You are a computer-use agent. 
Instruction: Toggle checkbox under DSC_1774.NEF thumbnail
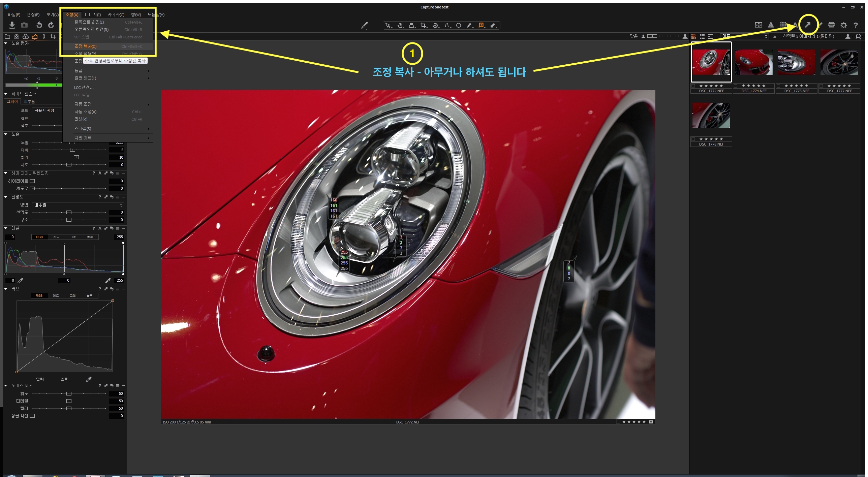tap(736, 86)
